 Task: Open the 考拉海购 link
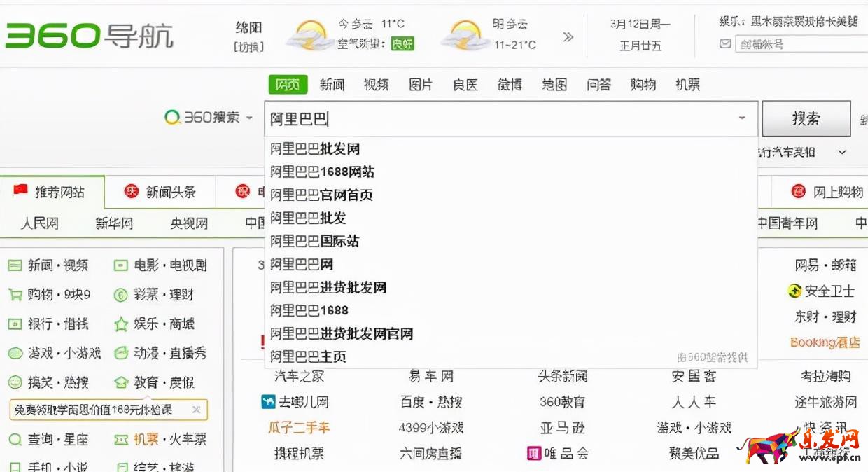click(826, 376)
